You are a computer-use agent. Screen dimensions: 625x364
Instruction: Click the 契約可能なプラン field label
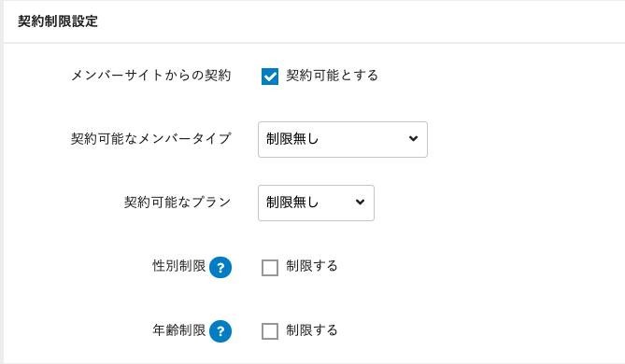178,203
